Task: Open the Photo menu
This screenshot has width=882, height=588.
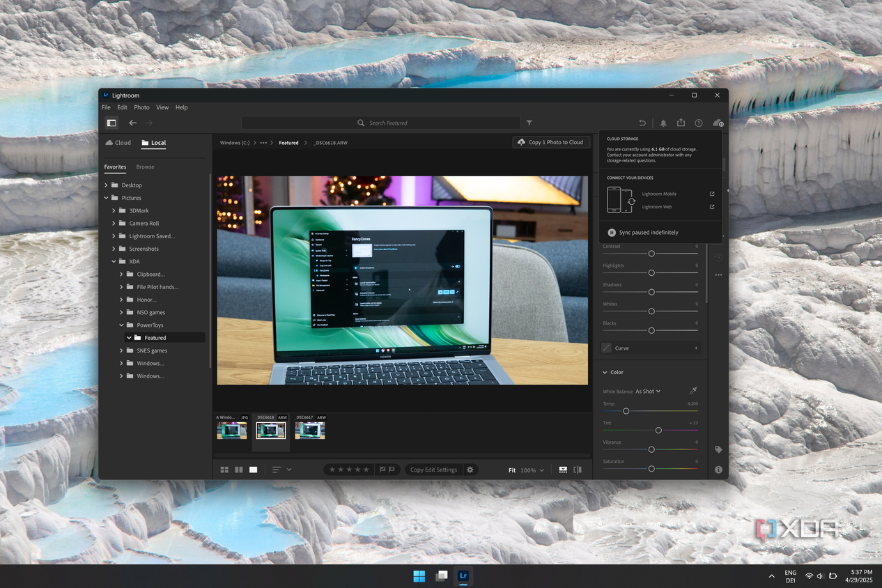Action: (141, 107)
